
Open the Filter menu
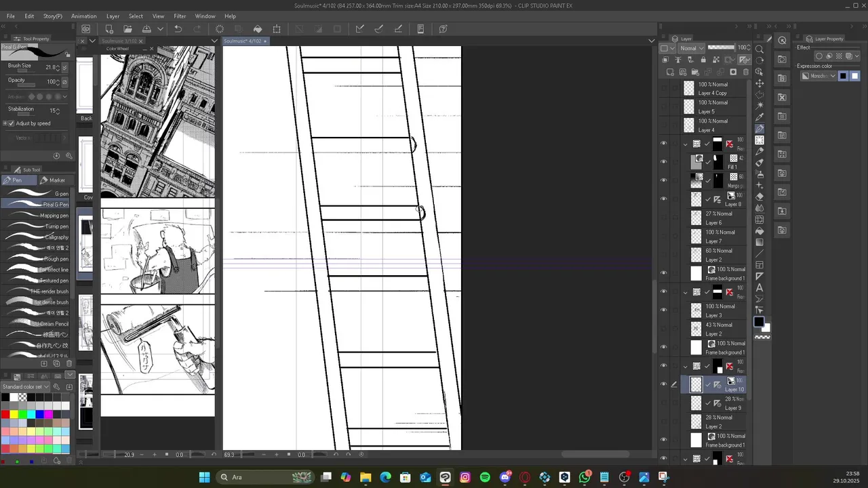click(x=180, y=16)
